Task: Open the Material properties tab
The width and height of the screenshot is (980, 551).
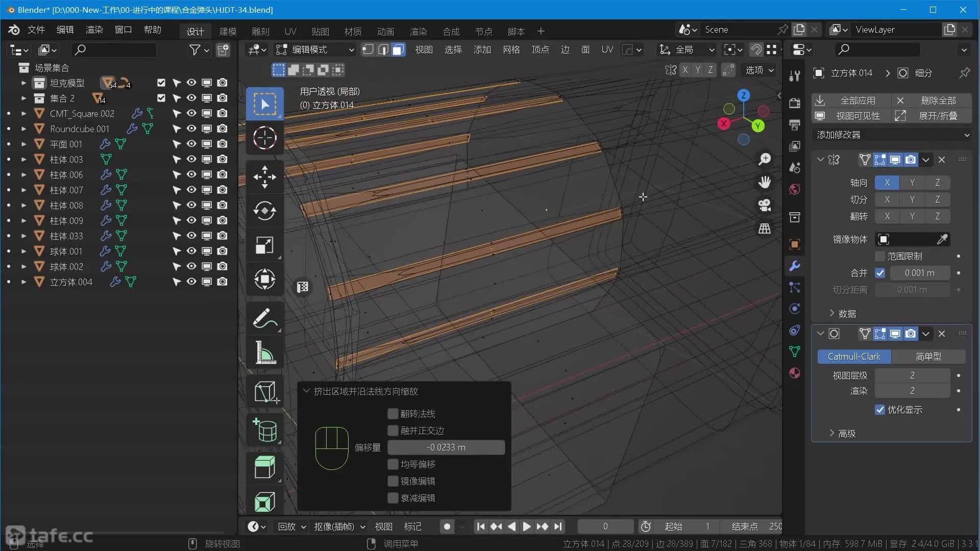Action: pyautogui.click(x=795, y=373)
